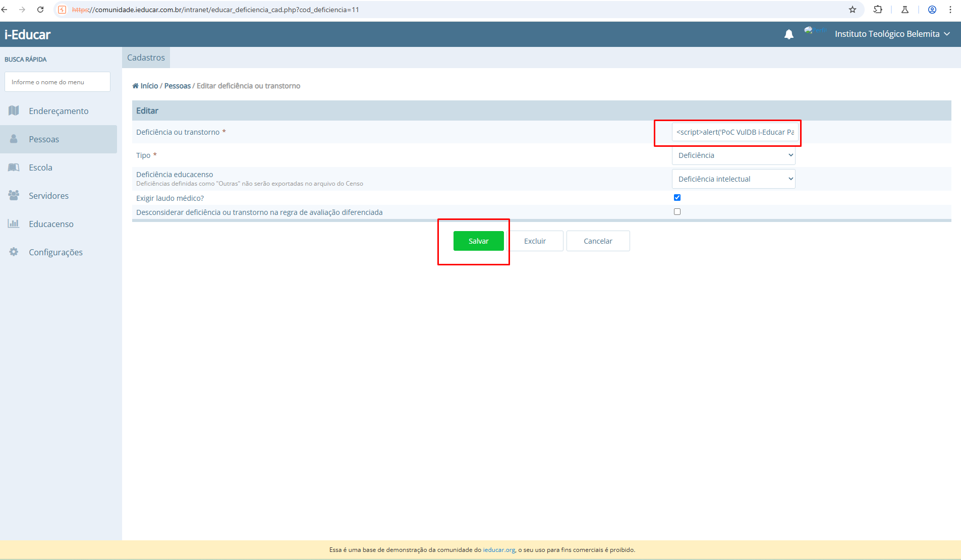Click the Início breadcrumb link

[x=149, y=86]
